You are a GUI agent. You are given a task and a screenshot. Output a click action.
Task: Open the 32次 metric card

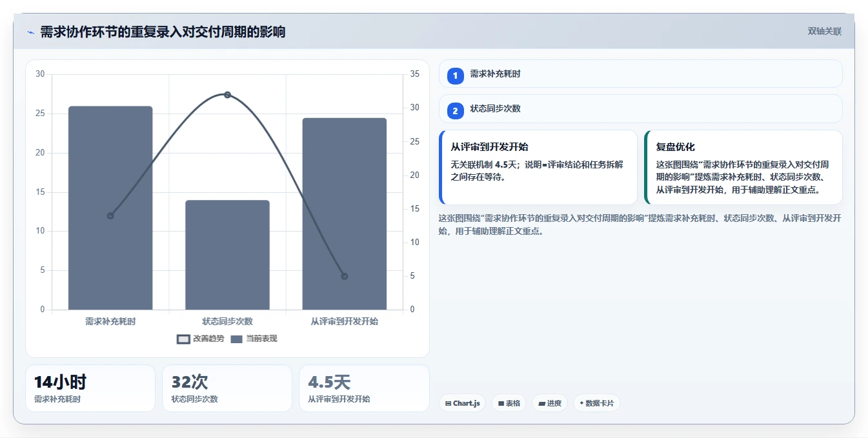point(227,388)
